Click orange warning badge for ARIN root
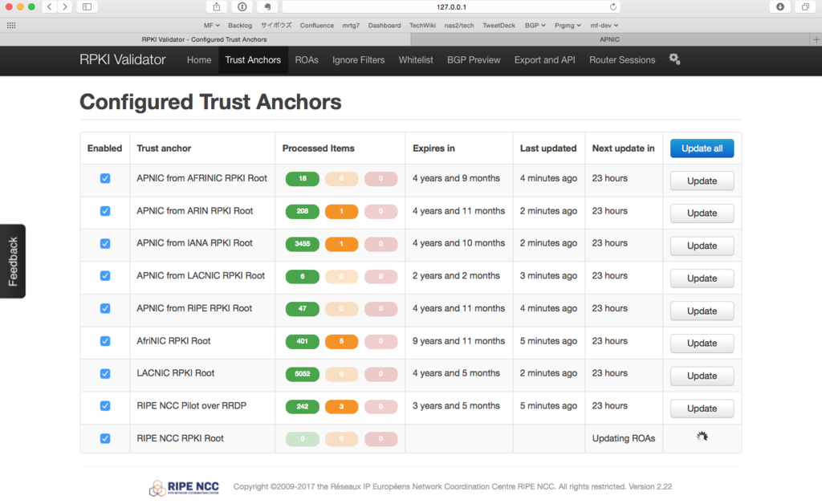The width and height of the screenshot is (822, 504). (341, 211)
